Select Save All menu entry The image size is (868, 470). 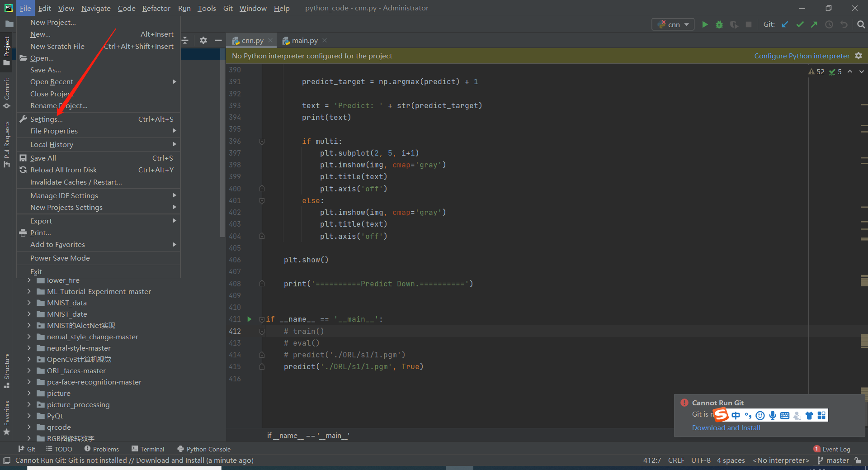(98, 158)
